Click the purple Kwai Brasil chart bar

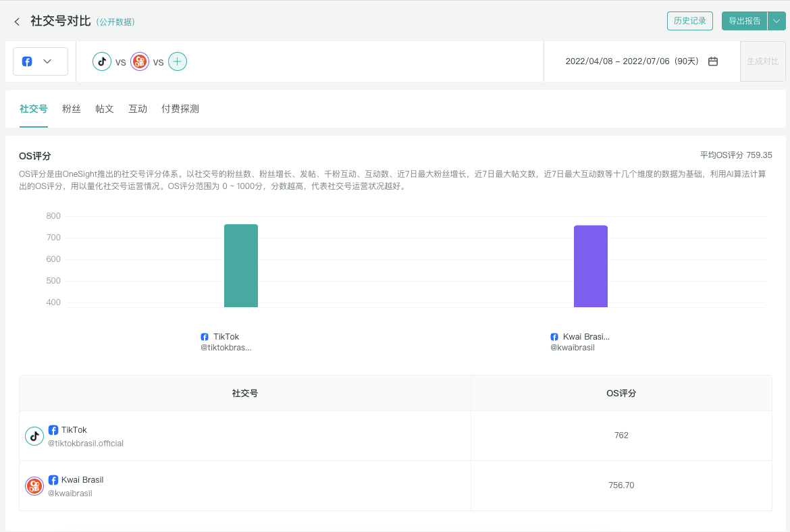[x=591, y=266]
